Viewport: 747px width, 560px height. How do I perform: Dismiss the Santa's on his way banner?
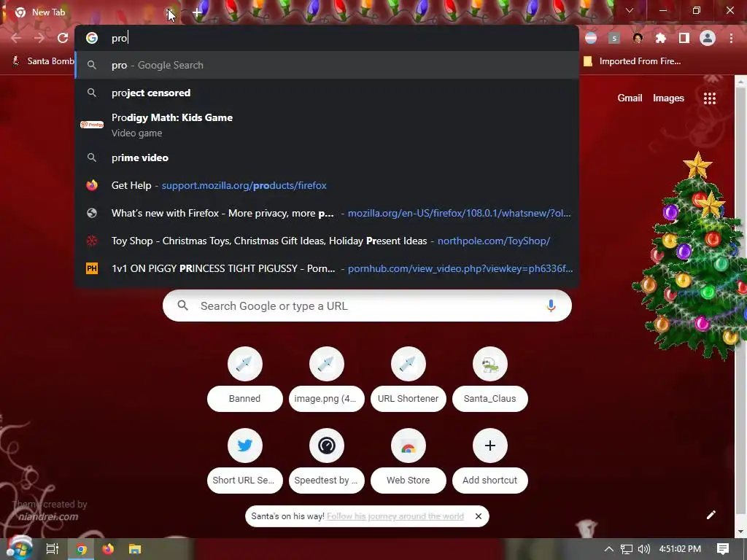pyautogui.click(x=479, y=516)
